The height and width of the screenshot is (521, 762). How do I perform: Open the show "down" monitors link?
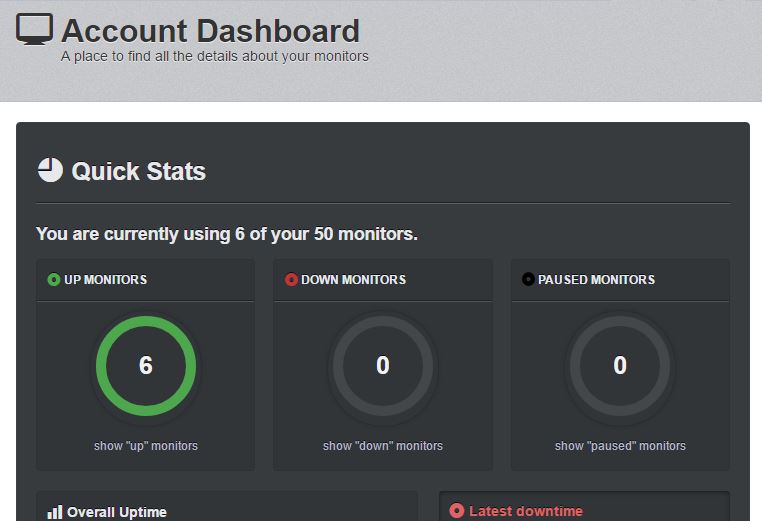[x=383, y=446]
